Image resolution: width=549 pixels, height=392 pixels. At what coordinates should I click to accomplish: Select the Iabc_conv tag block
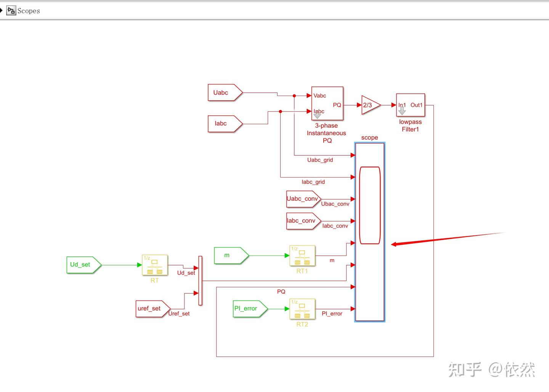pyautogui.click(x=303, y=221)
